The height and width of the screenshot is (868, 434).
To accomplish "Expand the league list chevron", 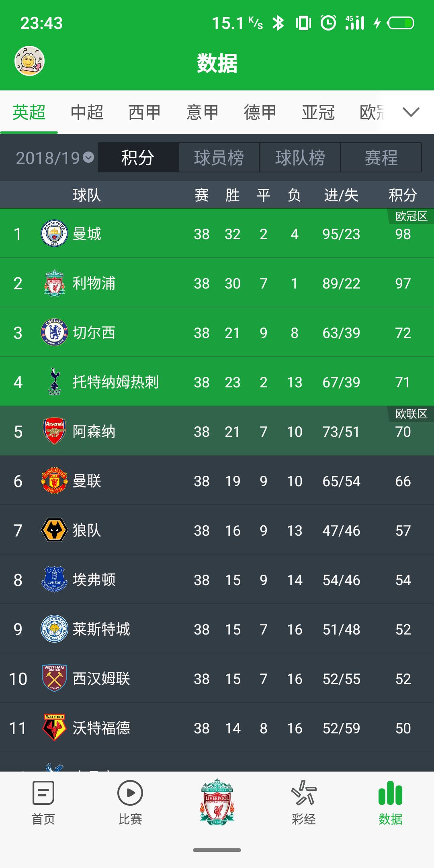I will [x=411, y=112].
